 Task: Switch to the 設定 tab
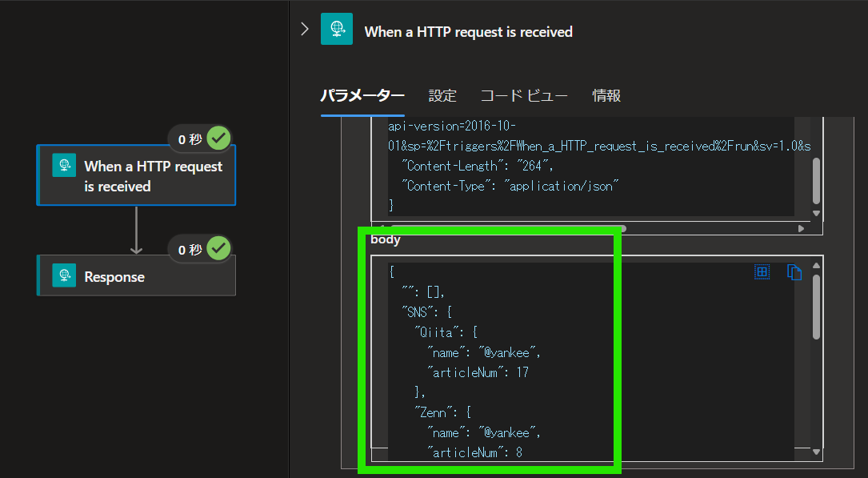pyautogui.click(x=442, y=95)
